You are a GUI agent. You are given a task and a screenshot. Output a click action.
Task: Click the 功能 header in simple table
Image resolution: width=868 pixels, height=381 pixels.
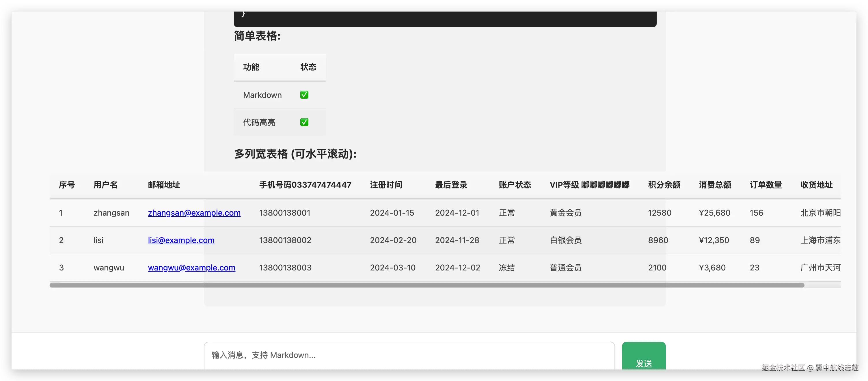point(251,67)
